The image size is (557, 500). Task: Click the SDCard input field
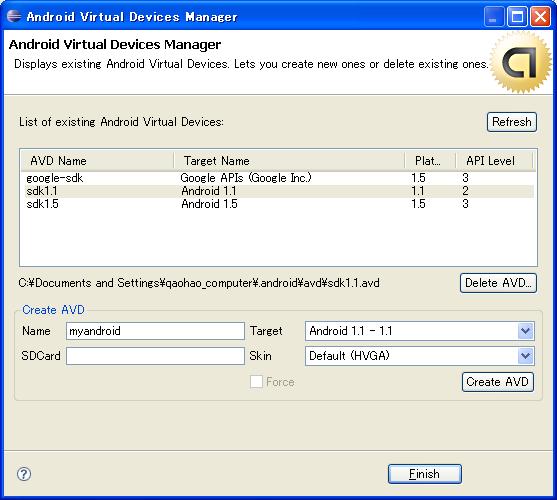155,356
